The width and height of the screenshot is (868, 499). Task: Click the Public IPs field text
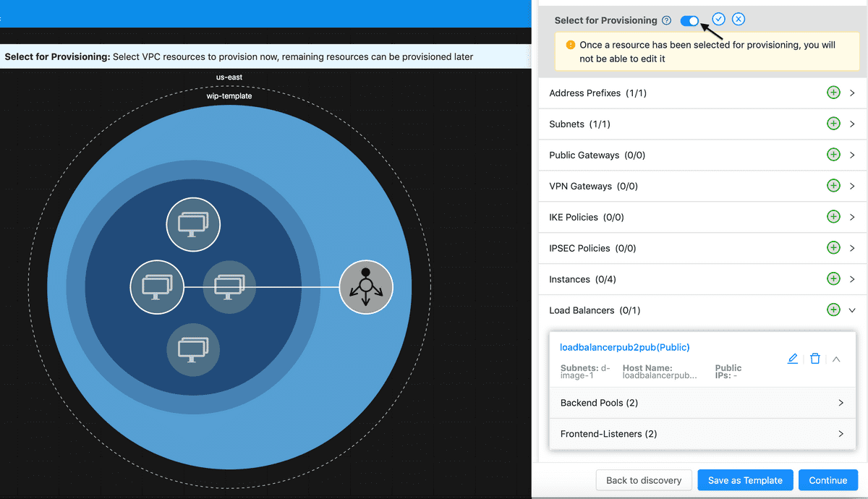coord(728,372)
